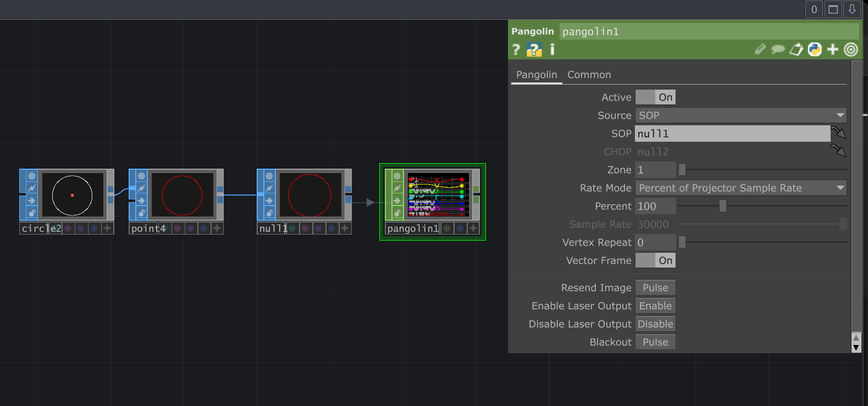Click the Blackout Pulse button
868x406 pixels.
(655, 342)
